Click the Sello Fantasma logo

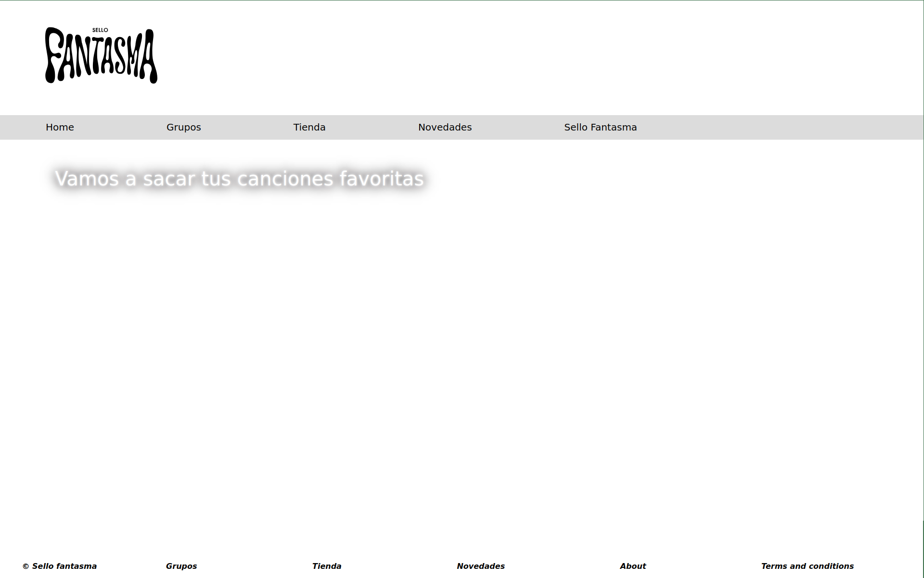101,55
